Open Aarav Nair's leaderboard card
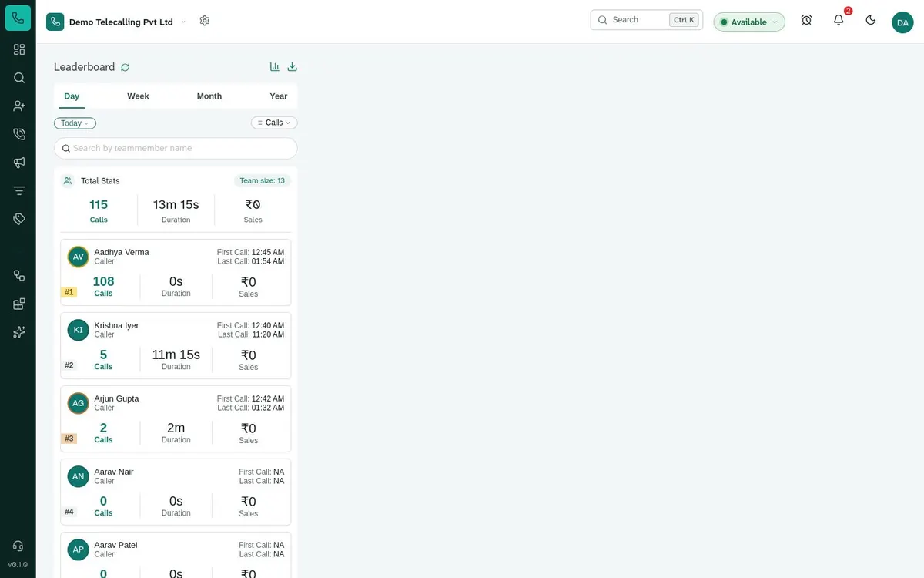Image resolution: width=924 pixels, height=578 pixels. (176, 492)
